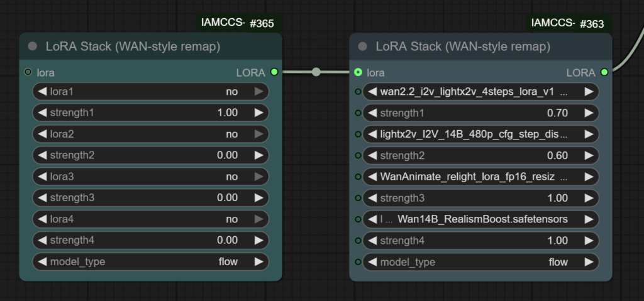
Task: Click the midpoint dot on the link between nodes
Action: point(316,72)
